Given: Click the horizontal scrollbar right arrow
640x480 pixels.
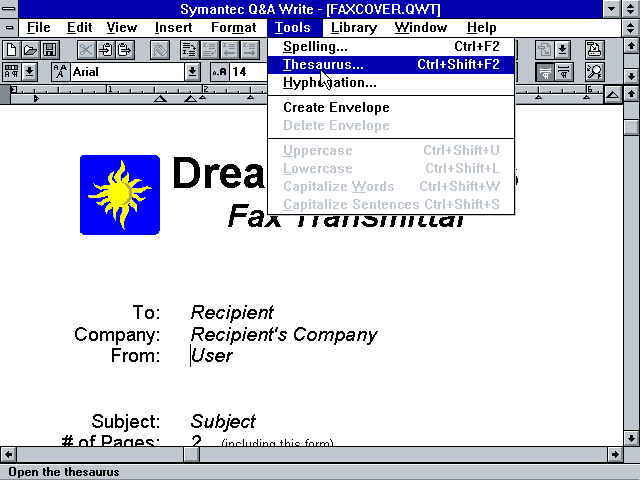Looking at the screenshot, I should (x=615, y=454).
